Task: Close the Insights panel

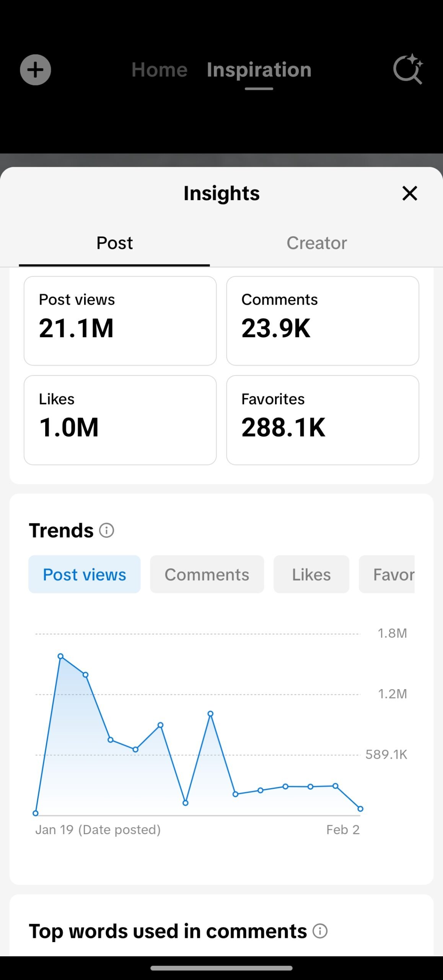Action: pos(409,193)
